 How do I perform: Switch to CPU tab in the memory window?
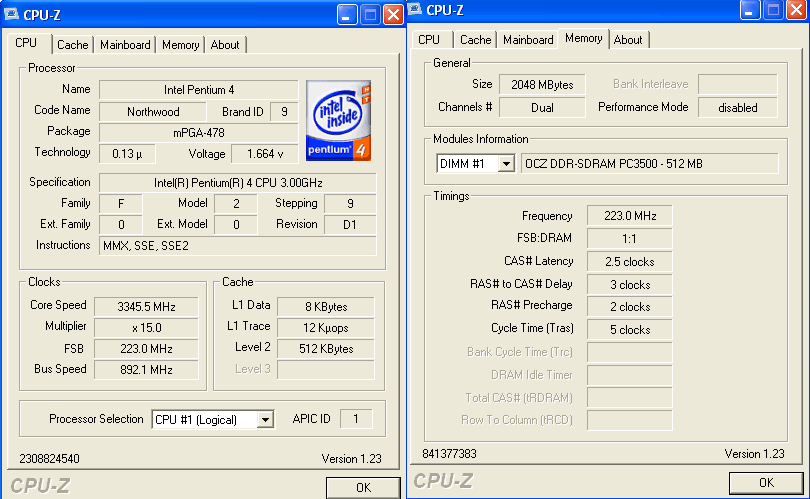[429, 40]
